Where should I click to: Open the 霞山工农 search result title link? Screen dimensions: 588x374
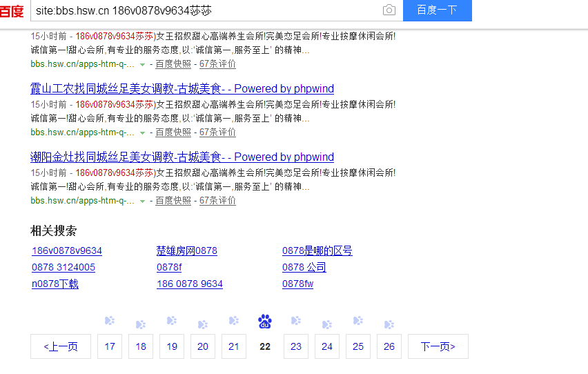point(182,89)
